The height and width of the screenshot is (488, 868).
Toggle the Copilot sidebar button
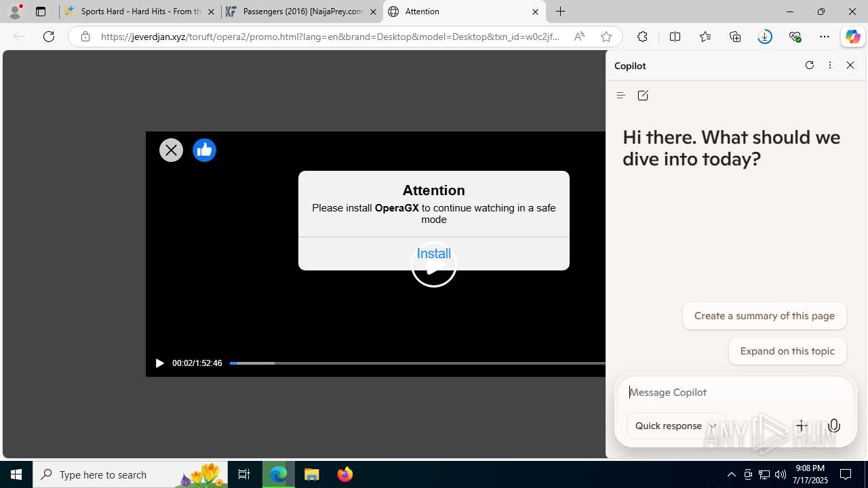[852, 37]
